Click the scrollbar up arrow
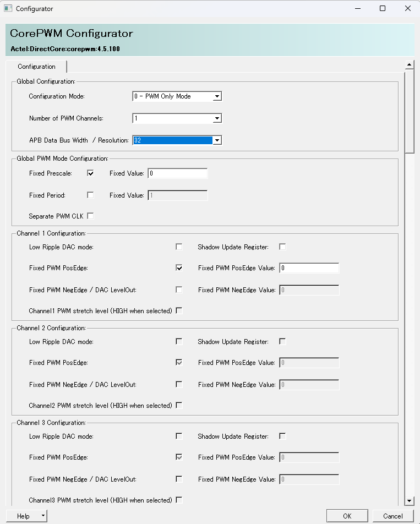Viewport: 420px width, 524px height. (x=409, y=65)
